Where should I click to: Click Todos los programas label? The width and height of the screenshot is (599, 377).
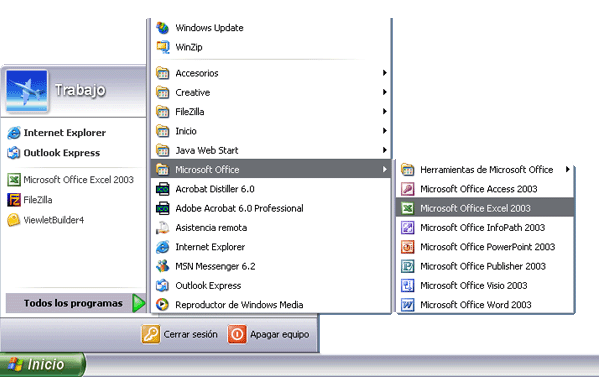tap(73, 303)
